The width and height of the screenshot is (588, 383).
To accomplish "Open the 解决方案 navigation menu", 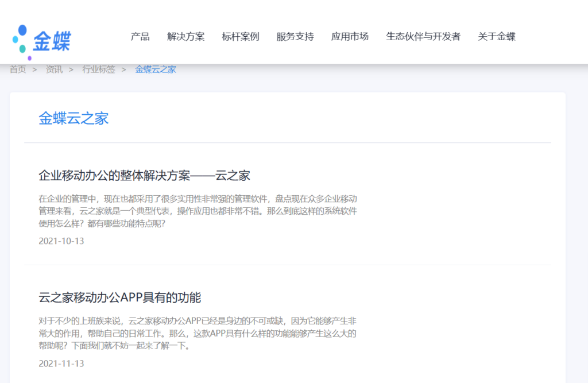I will 185,36.
